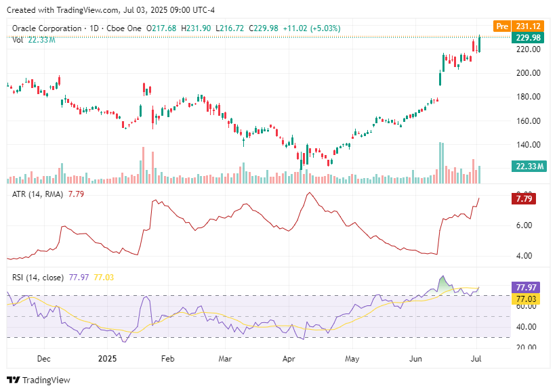The width and height of the screenshot is (557, 392).
Task: Click the purple RSI axis tag 77.97
Action: (526, 288)
